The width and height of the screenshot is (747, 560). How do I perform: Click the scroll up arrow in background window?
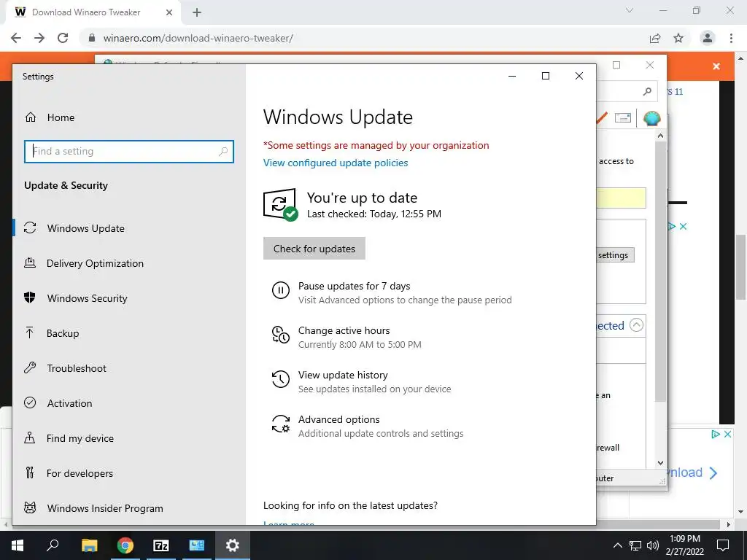click(x=660, y=136)
